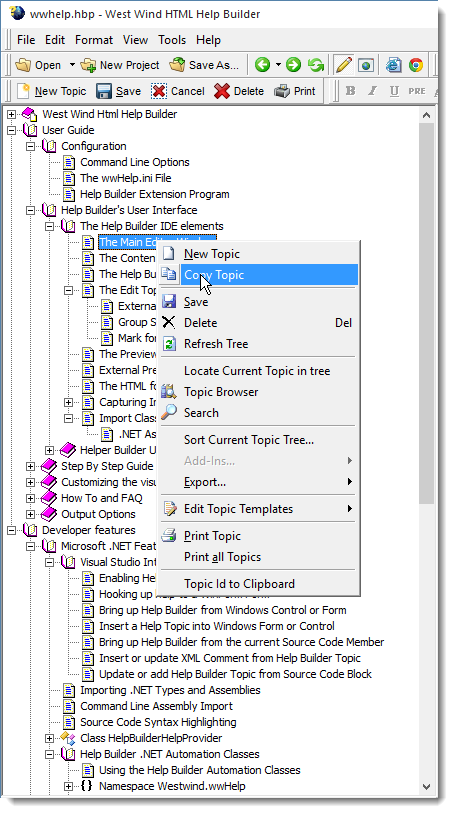Click the Chrome browser preview icon
Image resolution: width=453 pixels, height=813 pixels.
pyautogui.click(x=416, y=65)
